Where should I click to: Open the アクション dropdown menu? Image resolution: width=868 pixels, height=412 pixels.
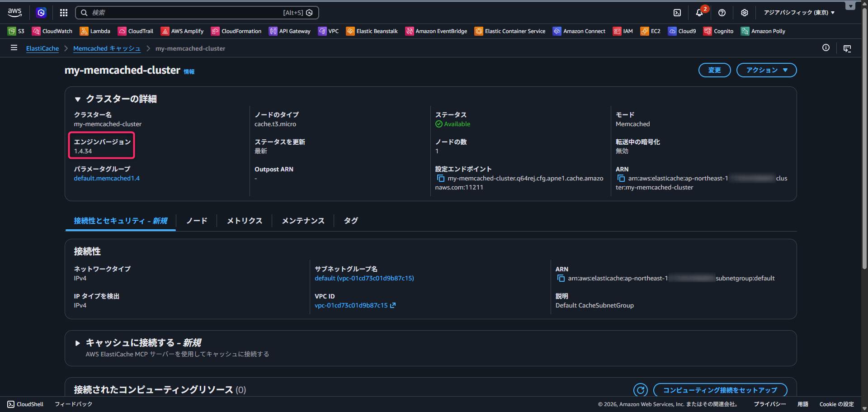point(766,70)
